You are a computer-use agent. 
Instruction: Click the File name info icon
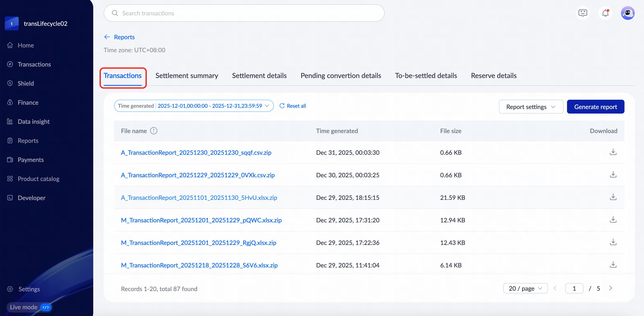coord(154,131)
